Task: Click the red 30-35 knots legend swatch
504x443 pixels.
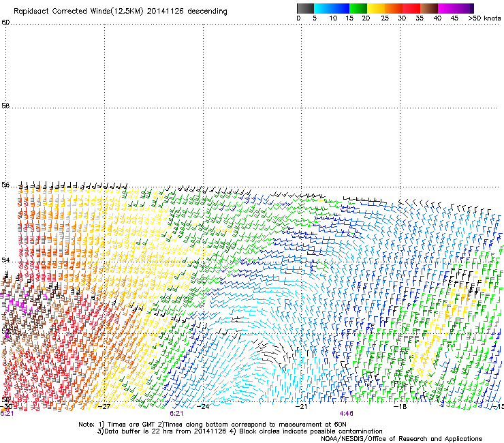Action: tap(411, 8)
